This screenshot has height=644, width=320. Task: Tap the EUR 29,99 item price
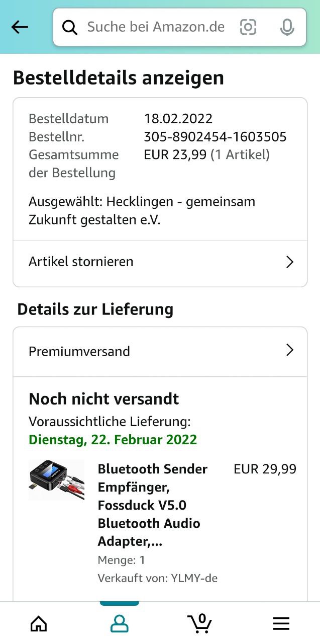click(265, 469)
